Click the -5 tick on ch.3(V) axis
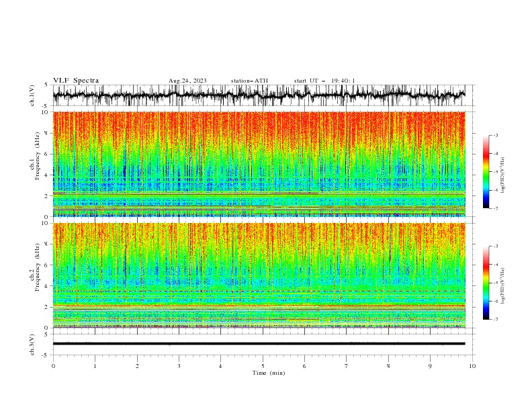This screenshot has height=411, width=532. 46,355
